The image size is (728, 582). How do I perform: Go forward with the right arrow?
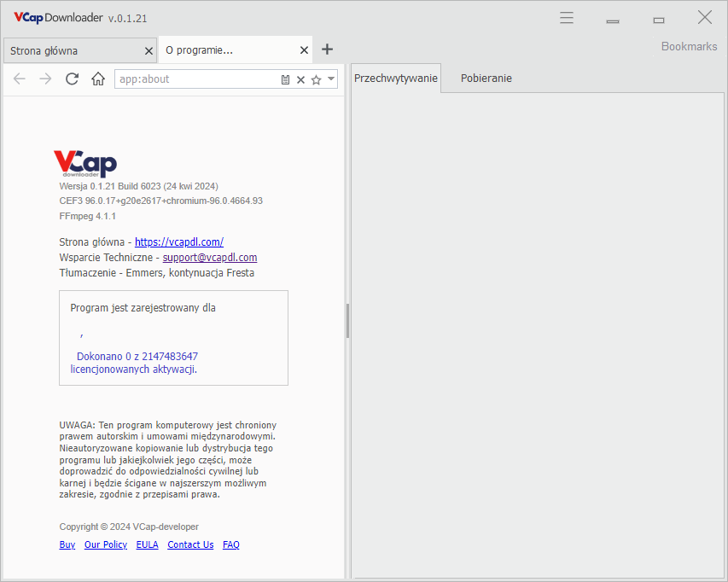(45, 79)
